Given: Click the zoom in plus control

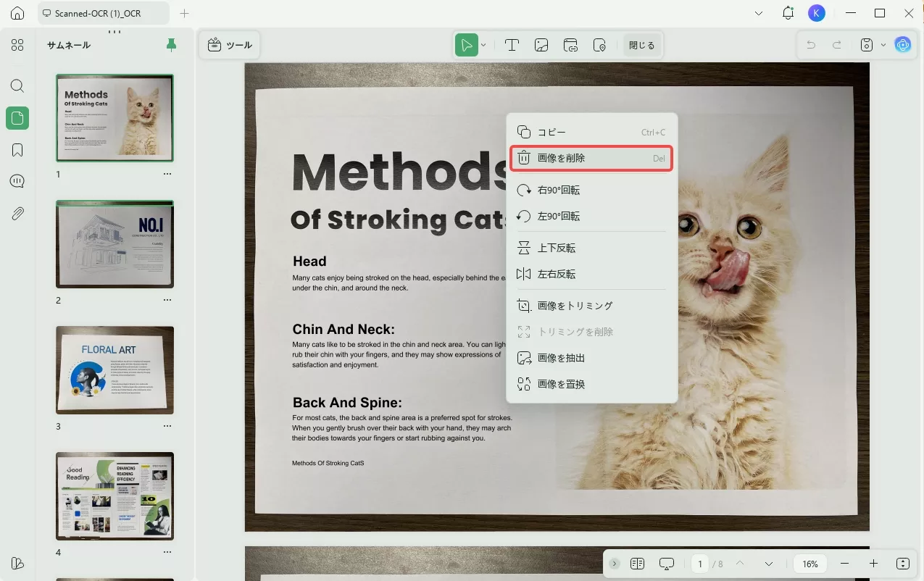Looking at the screenshot, I should (873, 564).
